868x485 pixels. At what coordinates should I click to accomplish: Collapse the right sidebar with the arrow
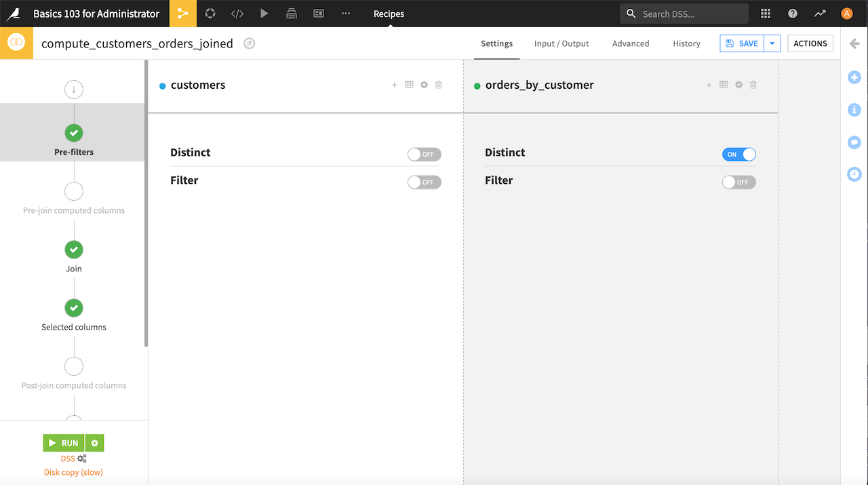point(854,43)
